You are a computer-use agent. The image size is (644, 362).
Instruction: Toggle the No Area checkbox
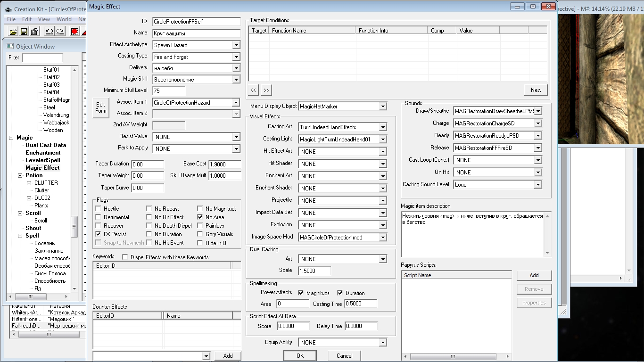click(x=200, y=217)
